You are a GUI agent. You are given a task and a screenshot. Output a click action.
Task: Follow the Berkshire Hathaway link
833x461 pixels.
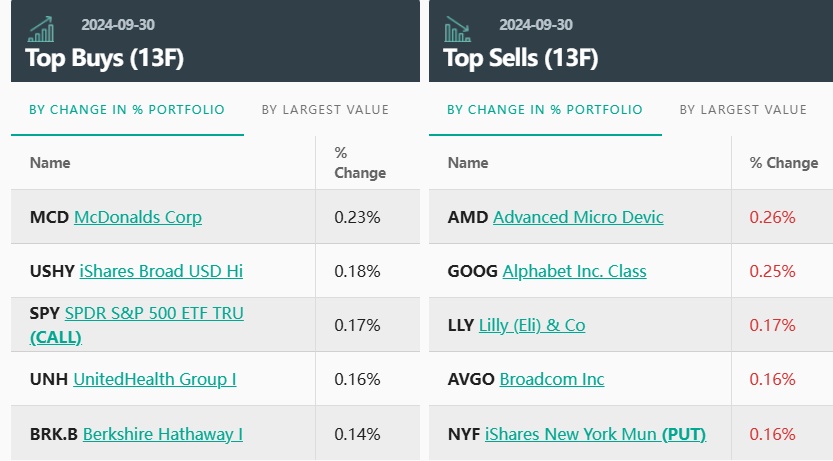163,434
